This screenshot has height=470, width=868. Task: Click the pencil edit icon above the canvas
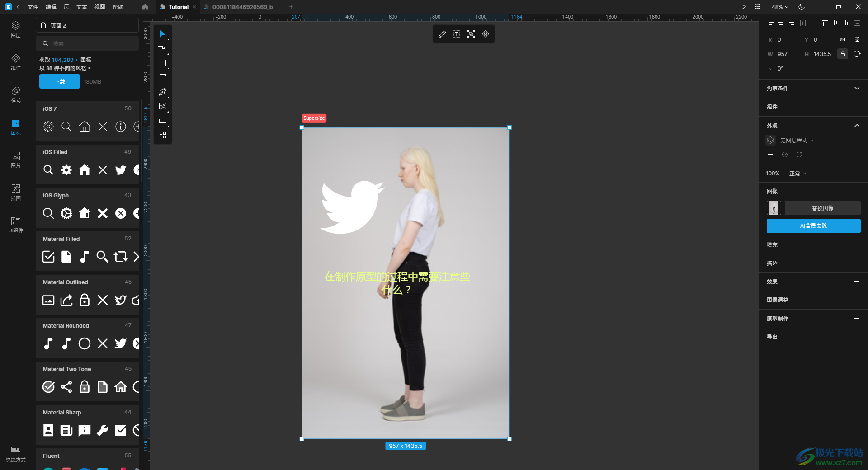tap(442, 34)
